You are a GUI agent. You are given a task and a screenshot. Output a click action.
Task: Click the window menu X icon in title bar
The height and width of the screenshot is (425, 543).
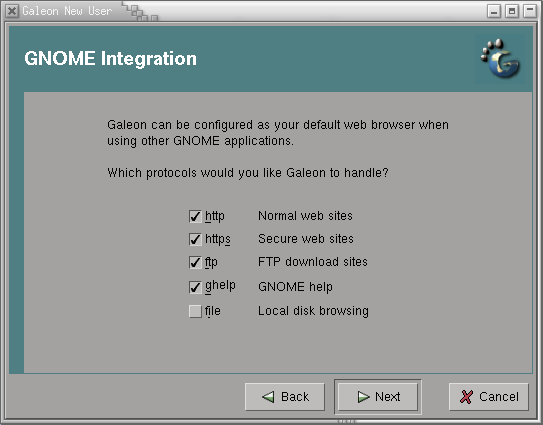point(12,11)
